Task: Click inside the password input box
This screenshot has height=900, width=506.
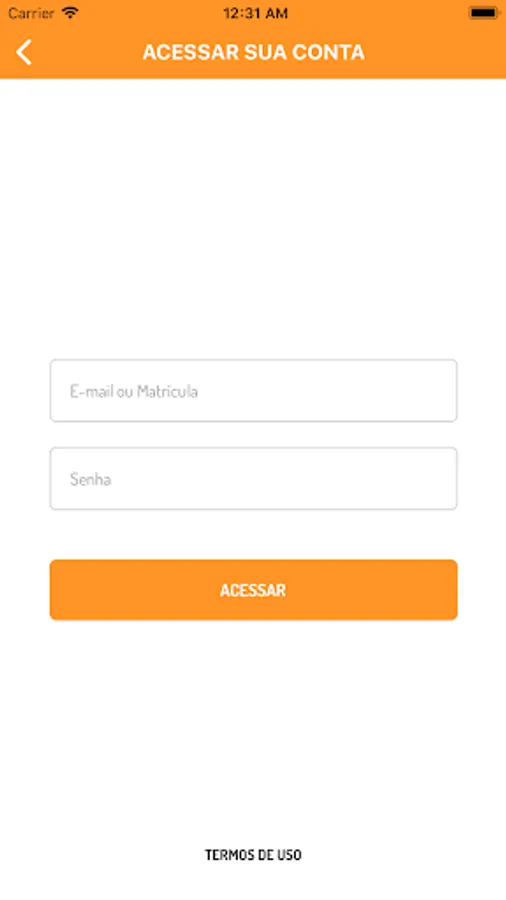Action: tap(254, 478)
